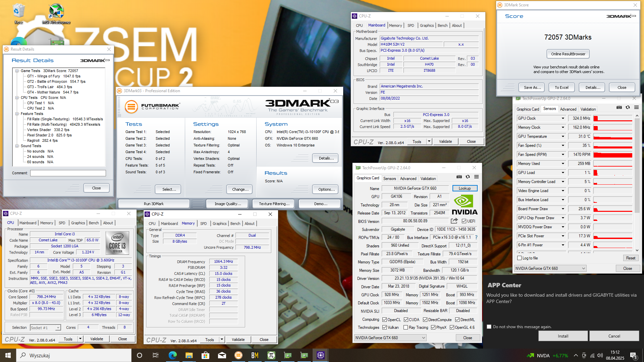This screenshot has height=362, width=644.
Task: Click the BM taskbar icon
Action: [255, 355]
